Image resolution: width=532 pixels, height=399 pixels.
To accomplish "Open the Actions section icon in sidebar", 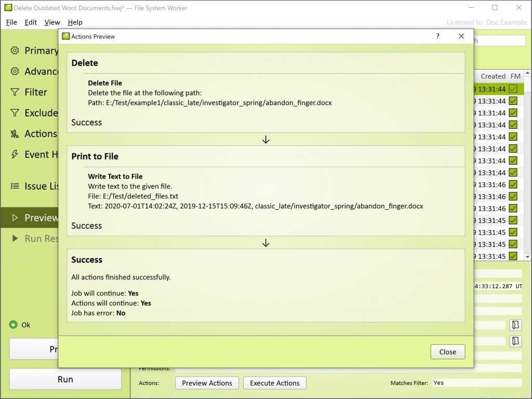I will 15,134.
